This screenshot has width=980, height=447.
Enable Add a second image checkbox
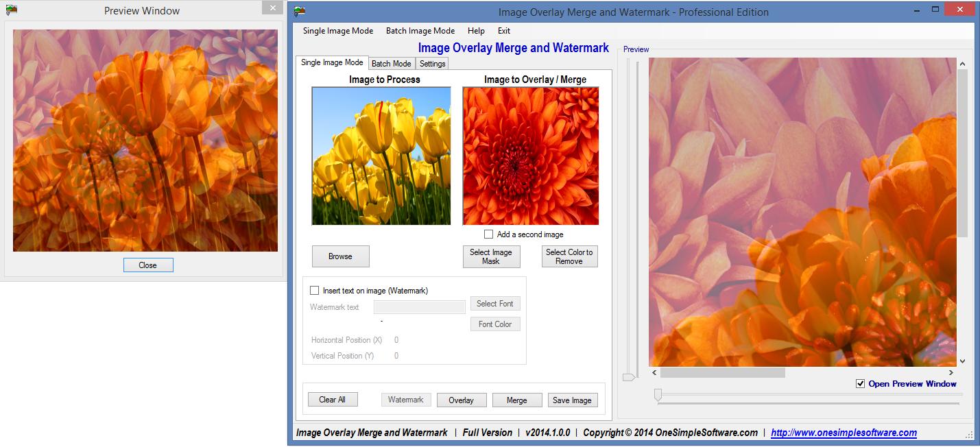pos(488,234)
